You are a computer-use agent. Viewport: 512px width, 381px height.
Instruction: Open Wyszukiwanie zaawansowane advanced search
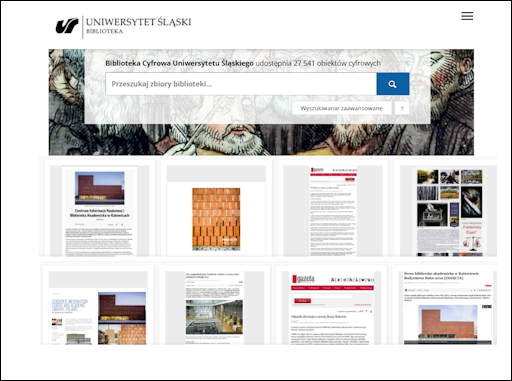point(342,108)
